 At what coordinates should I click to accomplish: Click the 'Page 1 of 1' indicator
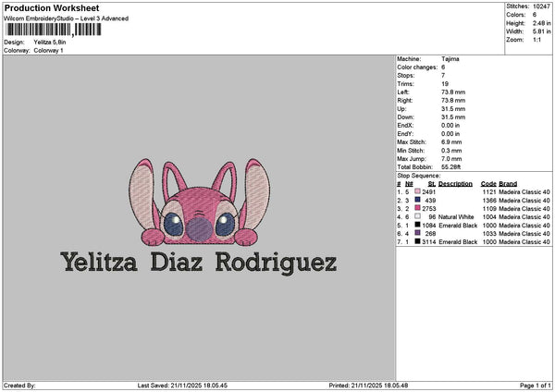point(536,386)
